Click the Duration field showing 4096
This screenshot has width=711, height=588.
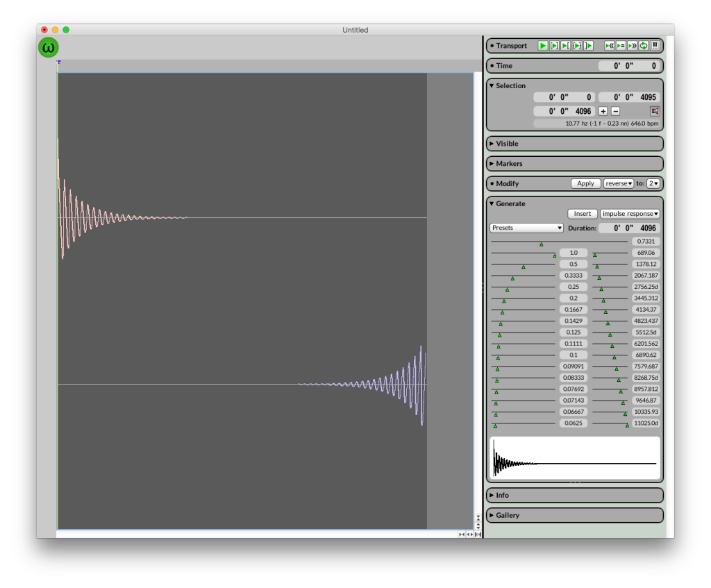pyautogui.click(x=628, y=228)
